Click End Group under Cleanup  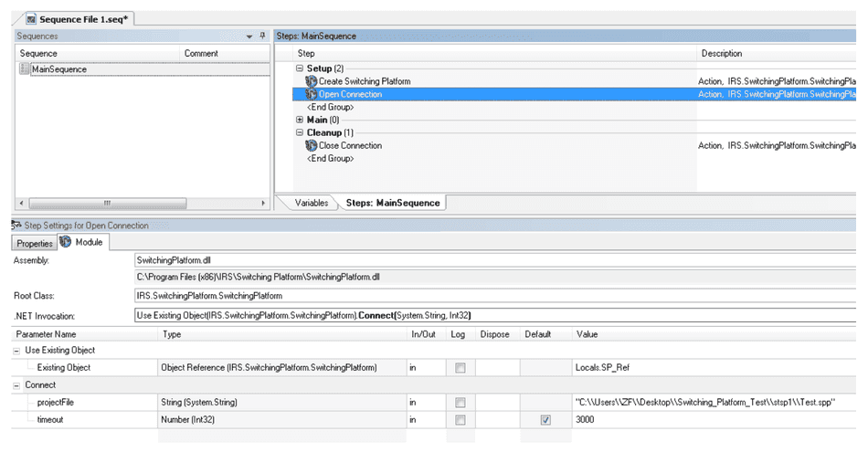point(330,158)
